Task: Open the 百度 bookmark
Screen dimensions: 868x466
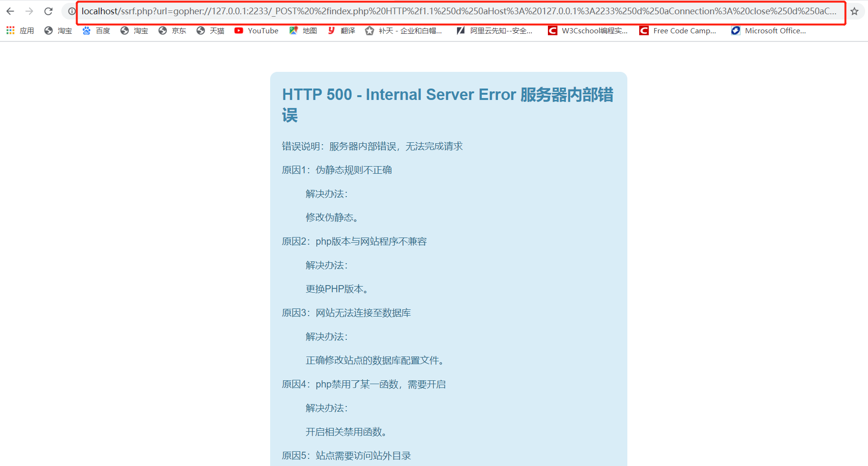Action: [x=96, y=30]
